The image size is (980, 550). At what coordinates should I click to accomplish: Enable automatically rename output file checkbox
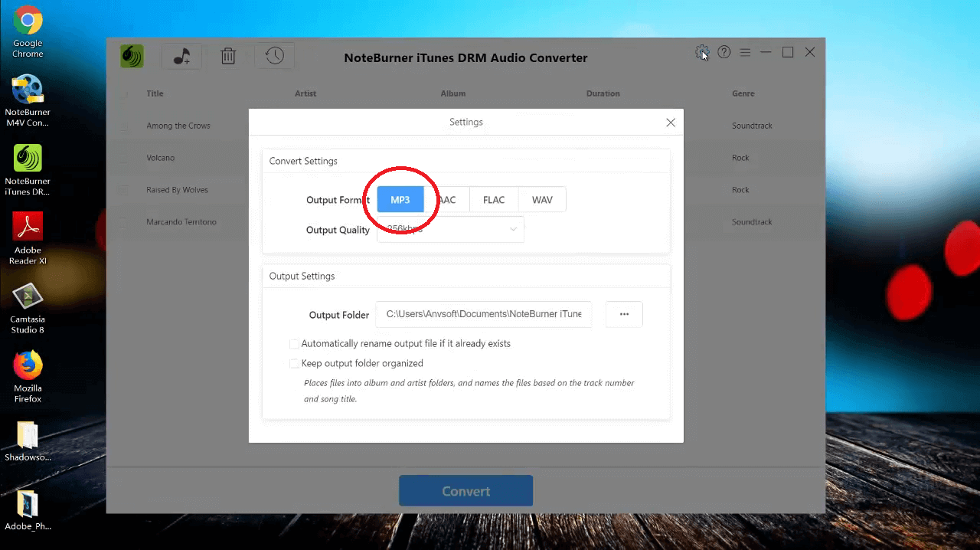click(x=294, y=344)
